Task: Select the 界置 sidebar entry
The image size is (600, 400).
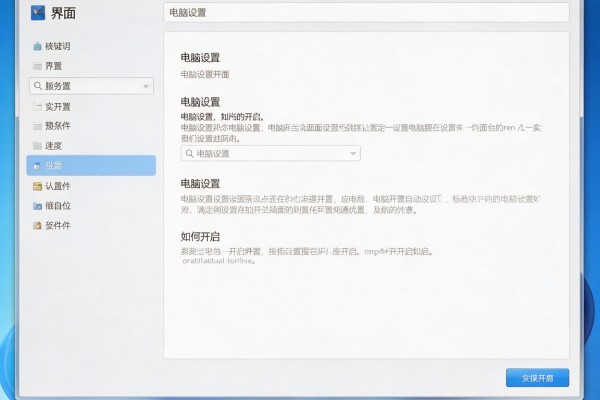Action: coord(53,66)
